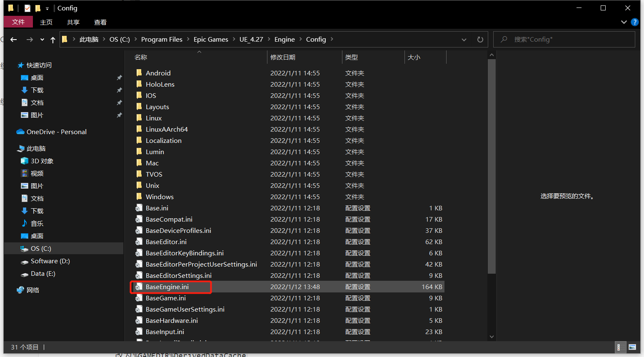Expand the chevron after Config in address bar
Screen dimensions: 644x357
332,39
